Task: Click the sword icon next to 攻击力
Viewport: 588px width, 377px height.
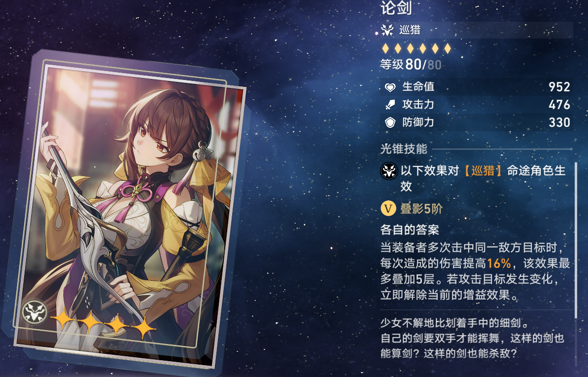Action: coord(390,105)
